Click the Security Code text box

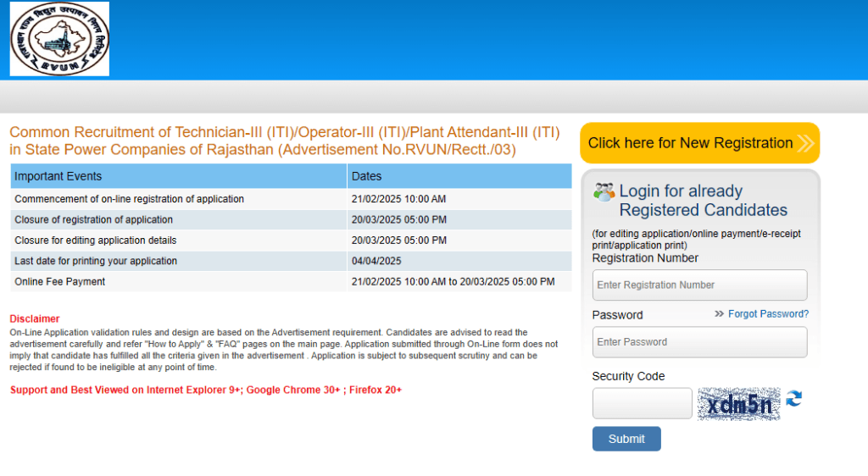(643, 403)
